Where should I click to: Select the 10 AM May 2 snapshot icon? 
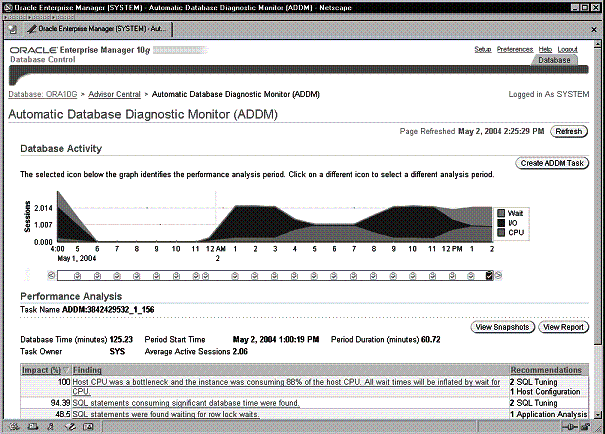tap(413, 276)
